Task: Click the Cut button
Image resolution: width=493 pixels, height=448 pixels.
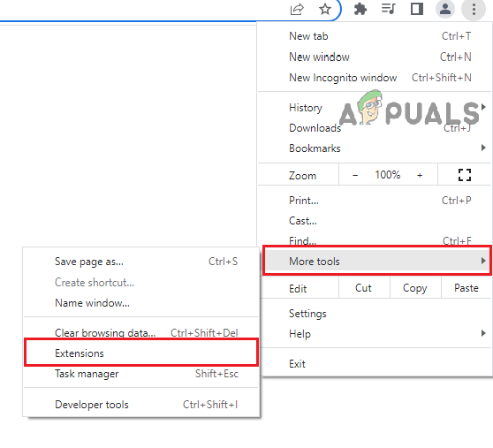Action: [x=363, y=288]
